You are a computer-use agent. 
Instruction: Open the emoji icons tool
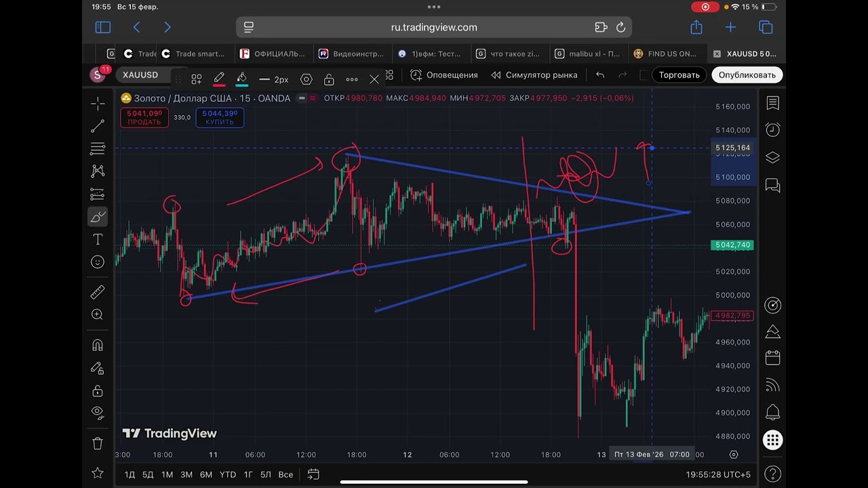coord(98,262)
